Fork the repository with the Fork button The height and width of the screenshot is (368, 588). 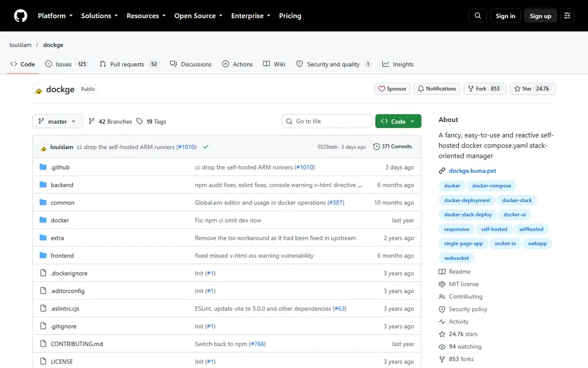pos(485,89)
